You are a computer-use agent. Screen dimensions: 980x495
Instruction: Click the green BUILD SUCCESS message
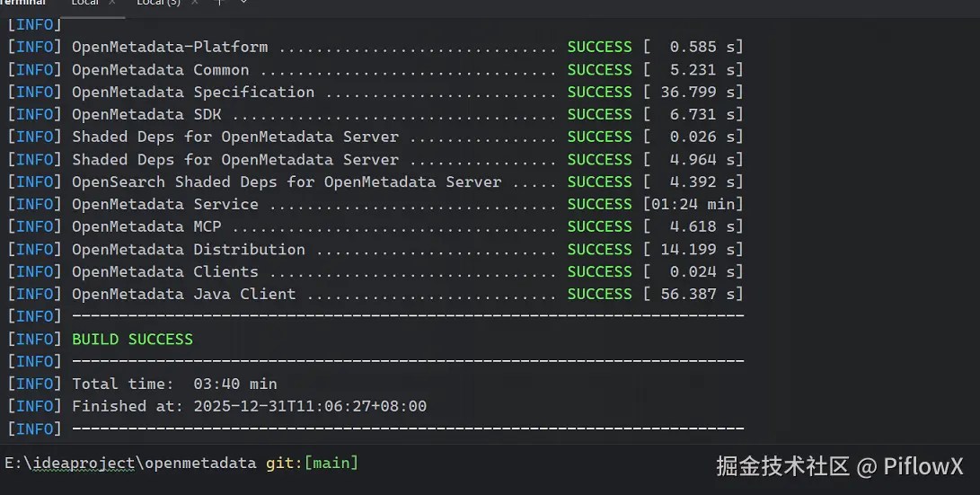[132, 340]
